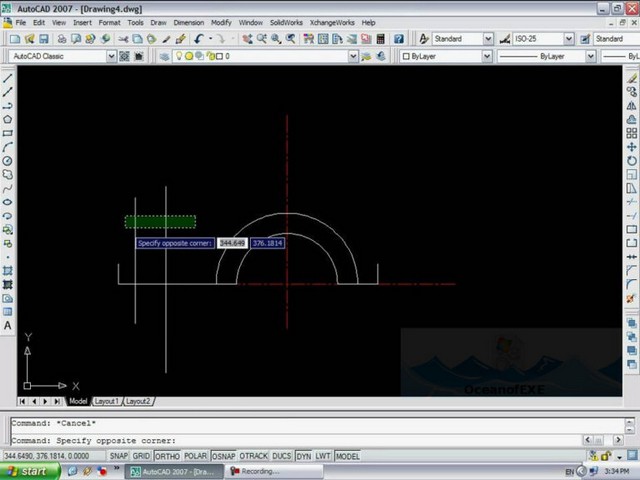This screenshot has width=640, height=480.
Task: Open the XchangeWorks menu
Action: click(x=332, y=22)
